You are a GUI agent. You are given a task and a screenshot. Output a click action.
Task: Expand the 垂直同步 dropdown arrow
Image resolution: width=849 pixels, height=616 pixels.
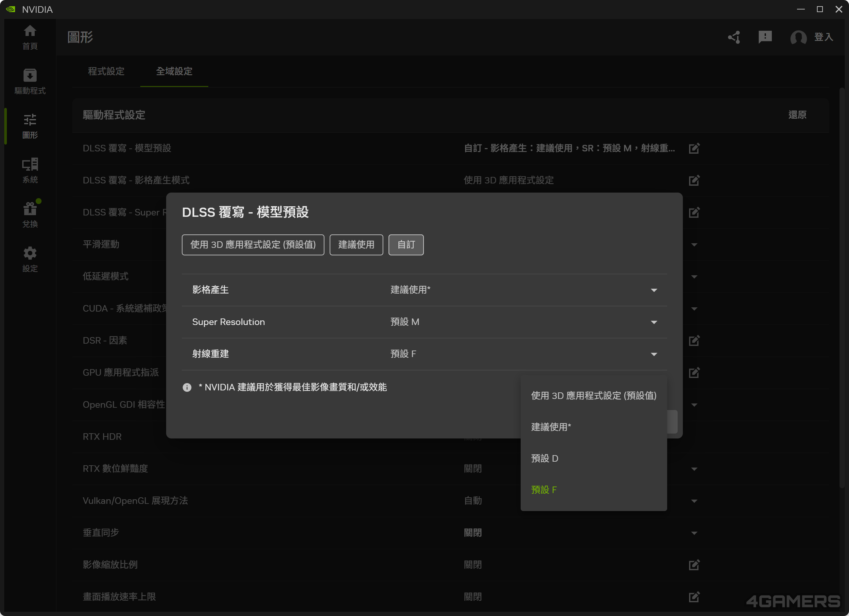click(694, 533)
